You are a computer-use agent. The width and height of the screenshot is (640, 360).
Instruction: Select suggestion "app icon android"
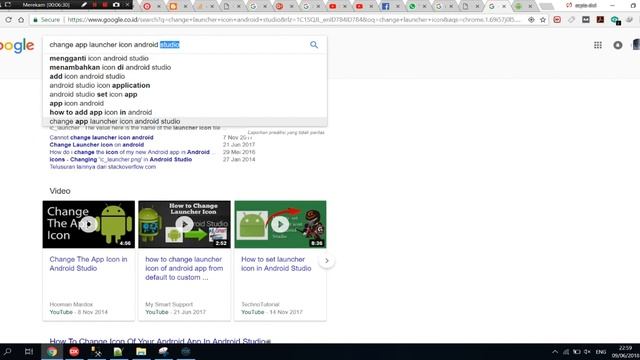click(76, 103)
